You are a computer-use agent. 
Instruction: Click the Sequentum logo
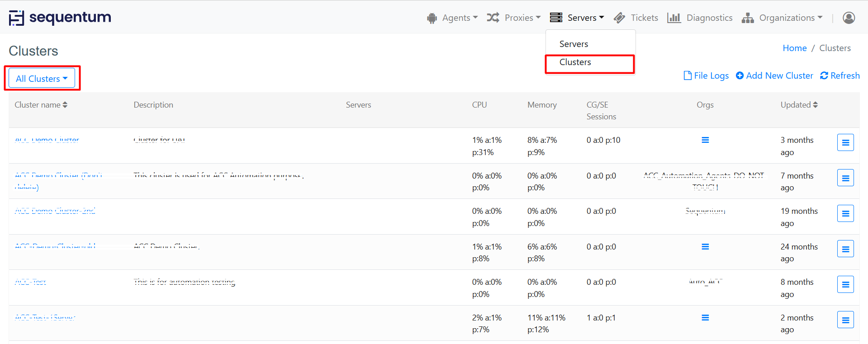60,18
